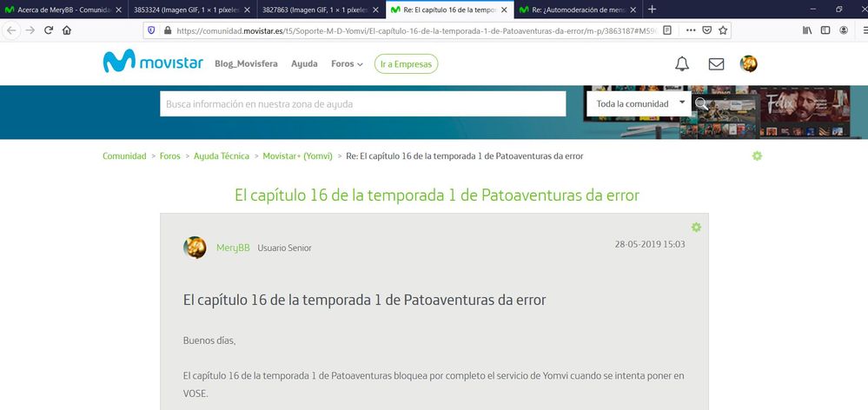Screen dimensions: 868x410
Task: Close the 3853324 GIF image tab
Action: coord(247,10)
